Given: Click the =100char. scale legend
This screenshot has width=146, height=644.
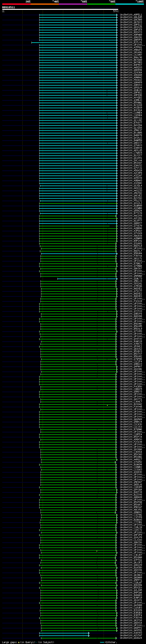Looking at the screenshot, I should point(108,642).
